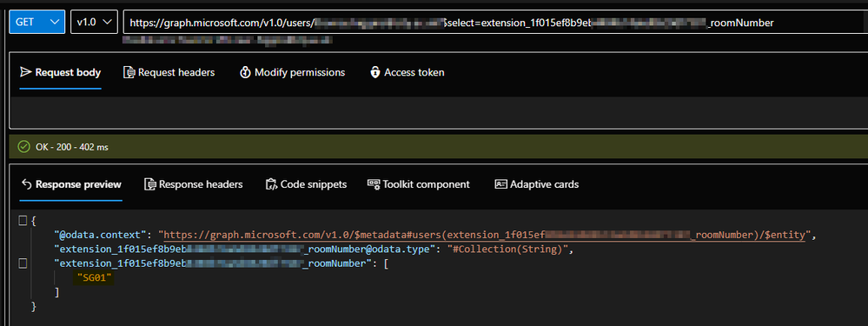
Task: Click the Request body send arrow icon
Action: tap(25, 72)
